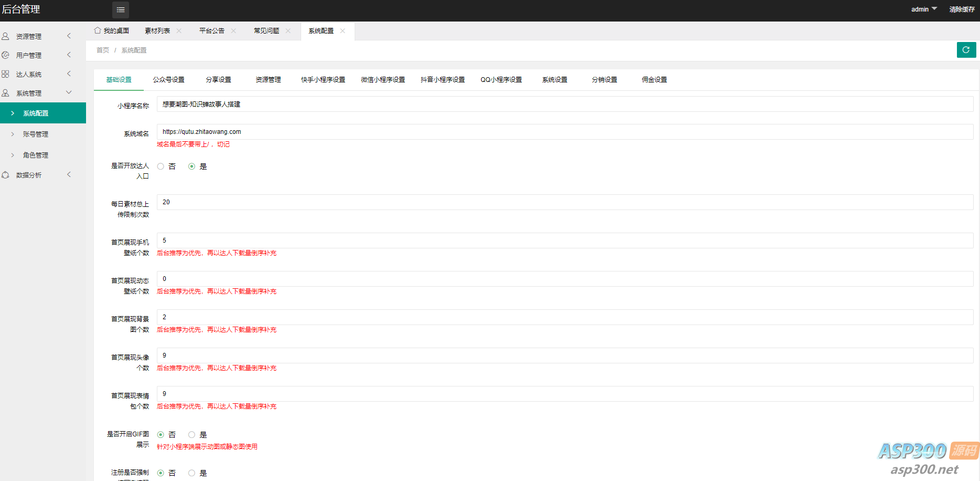Open the 角色管理 sidebar item
Image resolution: width=980 pixels, height=481 pixels.
pyautogui.click(x=43, y=155)
